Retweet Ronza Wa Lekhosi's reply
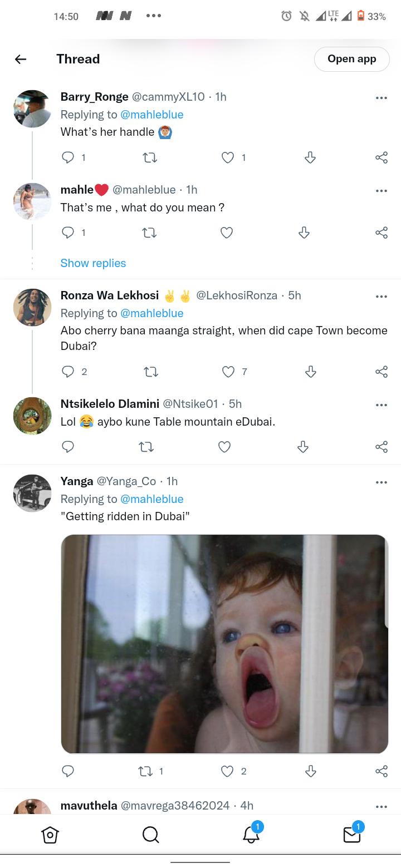 pyautogui.click(x=150, y=372)
